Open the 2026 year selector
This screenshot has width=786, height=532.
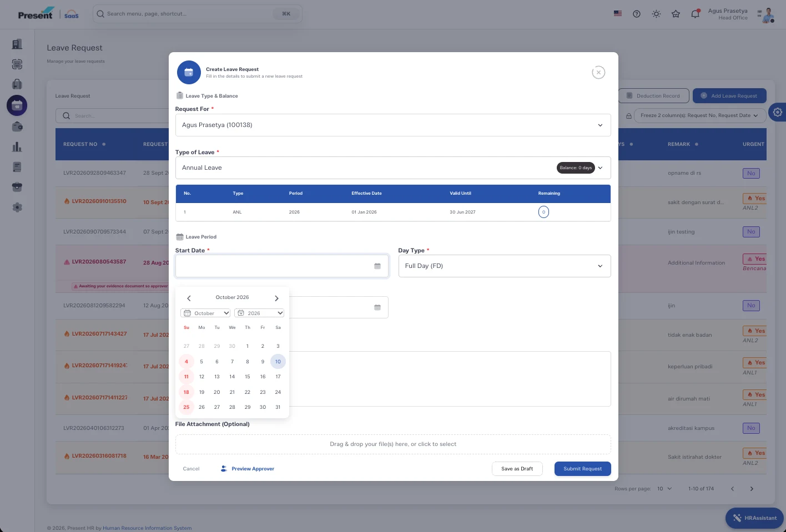pos(259,313)
